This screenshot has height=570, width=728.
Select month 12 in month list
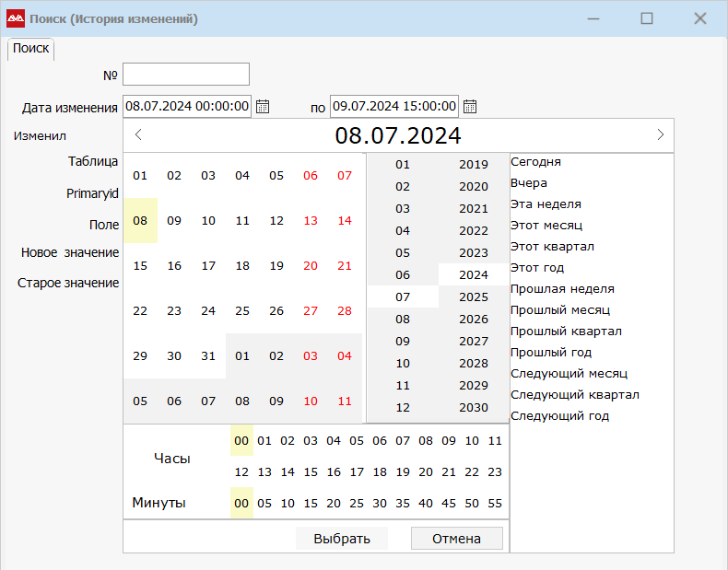click(x=403, y=408)
